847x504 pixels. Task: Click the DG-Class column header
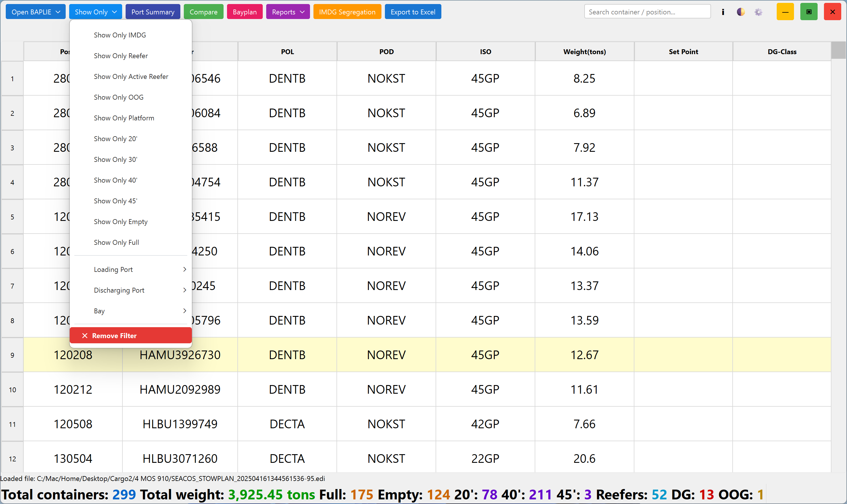coord(782,52)
